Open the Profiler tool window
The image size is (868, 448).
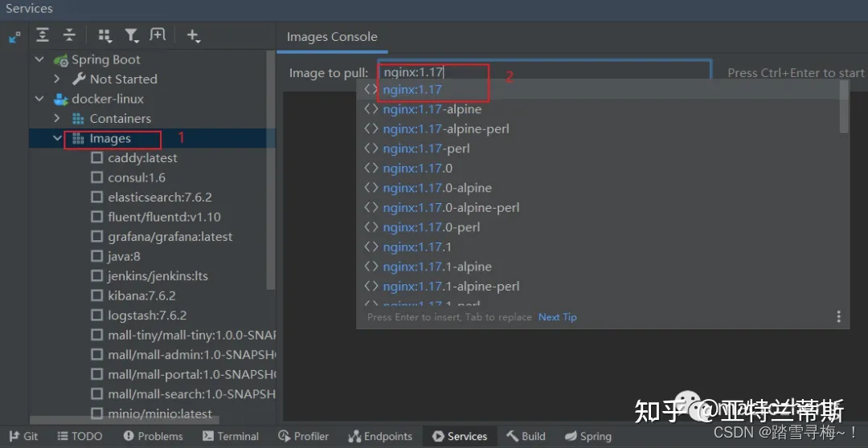(303, 436)
